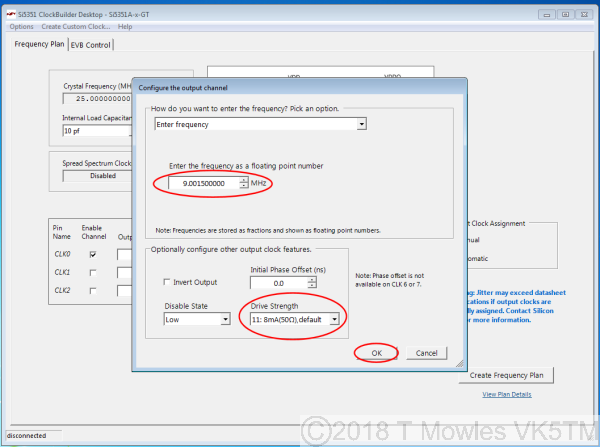Open the Drive Strength dropdown
The width and height of the screenshot is (600, 447).
(335, 319)
